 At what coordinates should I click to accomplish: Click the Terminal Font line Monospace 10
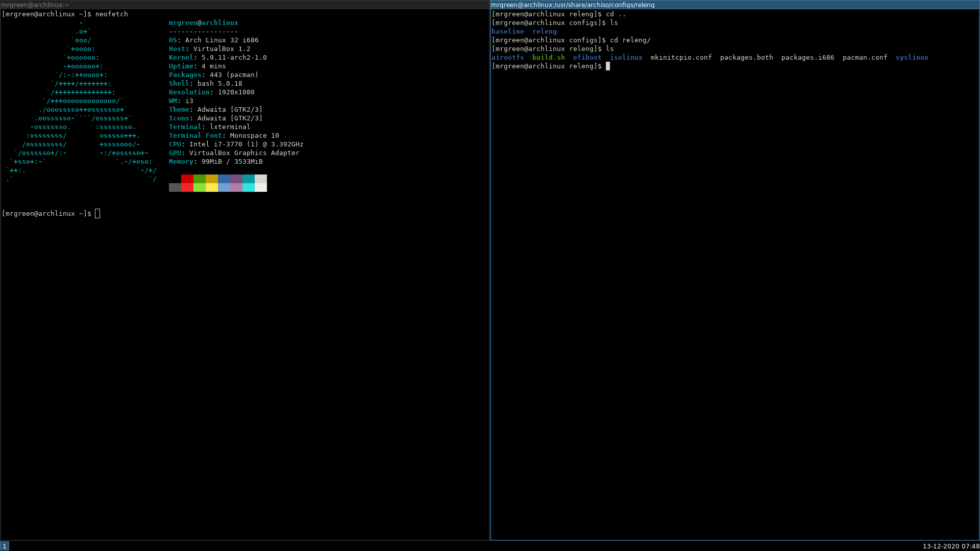click(x=224, y=136)
